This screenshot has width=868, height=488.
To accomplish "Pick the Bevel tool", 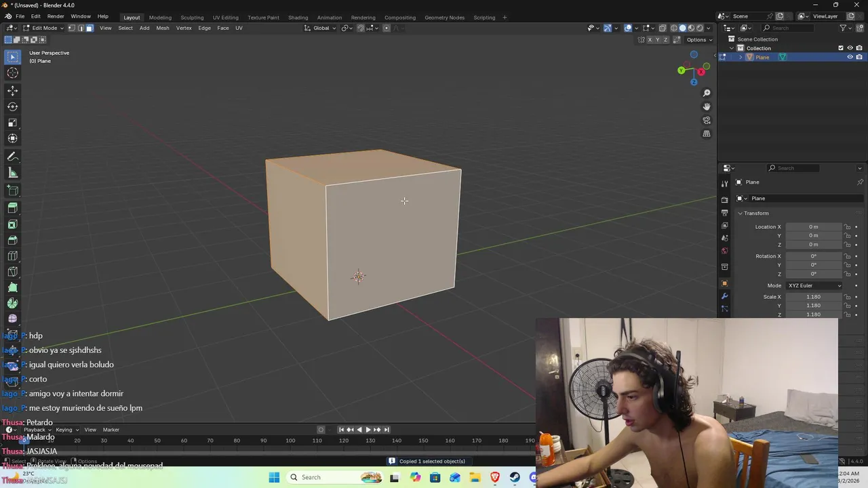I will tap(12, 240).
